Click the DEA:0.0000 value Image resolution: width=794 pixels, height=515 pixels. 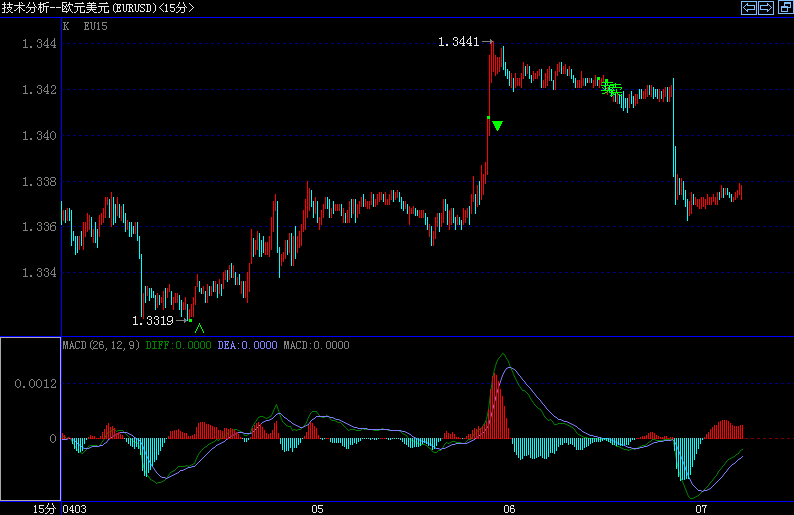248,345
